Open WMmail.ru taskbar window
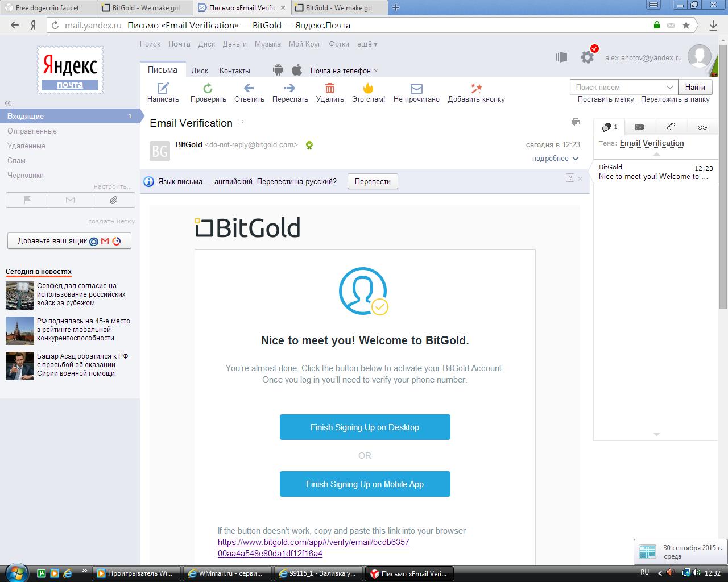Image resolution: width=728 pixels, height=582 pixels. (227, 573)
